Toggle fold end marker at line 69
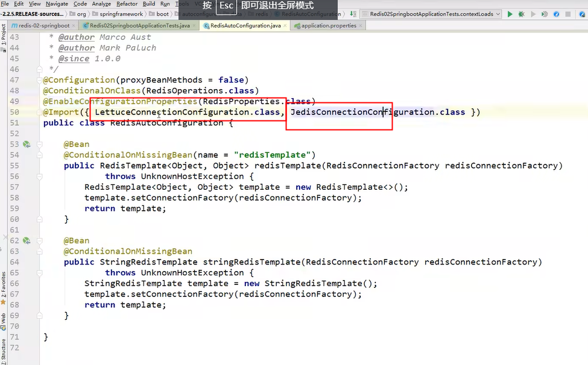 click(x=39, y=316)
